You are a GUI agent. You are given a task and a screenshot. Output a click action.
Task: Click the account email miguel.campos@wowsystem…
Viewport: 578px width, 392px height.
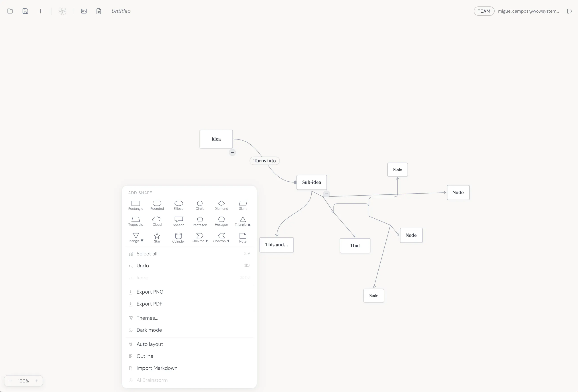tap(528, 11)
